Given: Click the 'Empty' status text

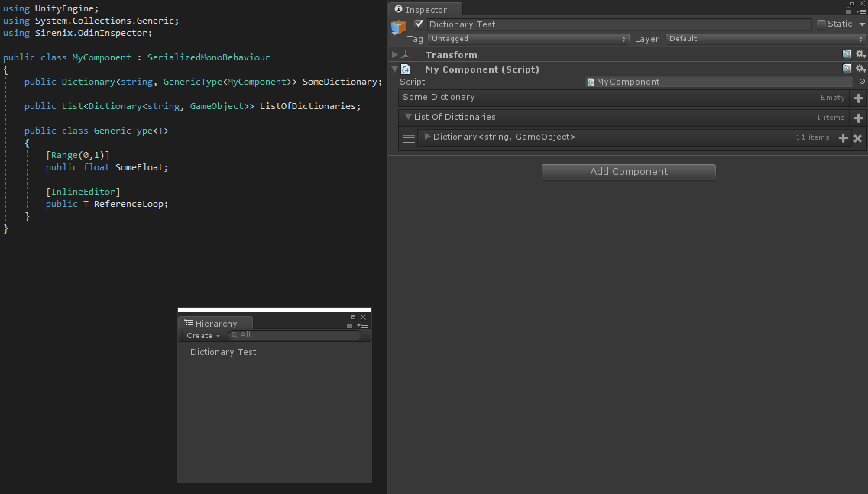Looking at the screenshot, I should click(x=833, y=98).
